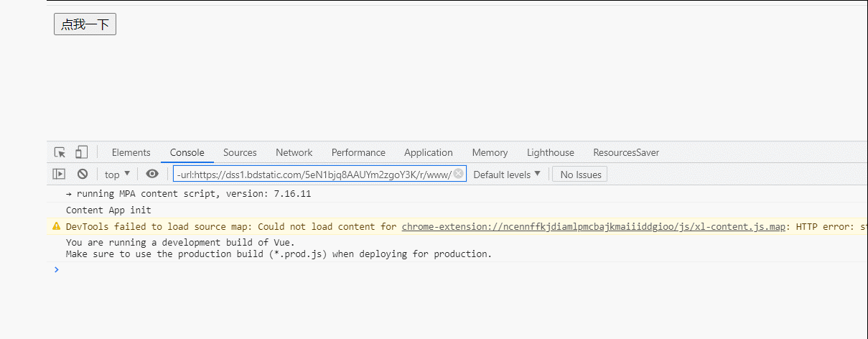Clear the console filter text
The image size is (868, 339).
point(458,174)
